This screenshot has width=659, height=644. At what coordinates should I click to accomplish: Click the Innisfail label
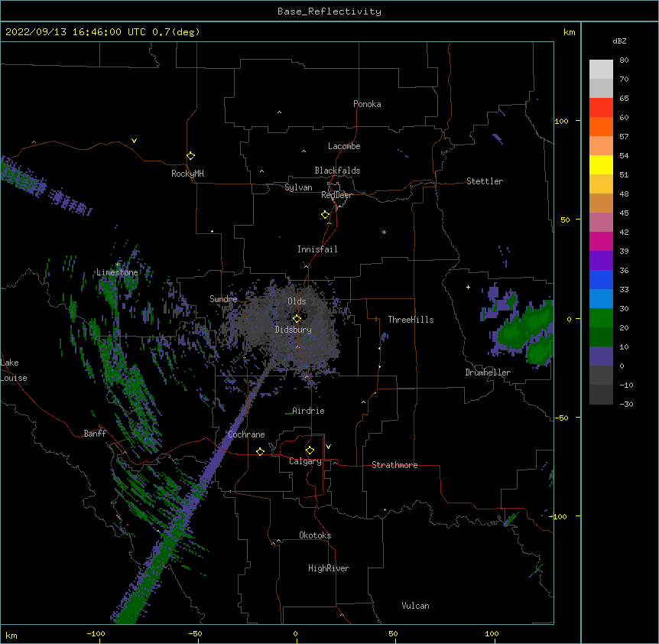pyautogui.click(x=317, y=249)
